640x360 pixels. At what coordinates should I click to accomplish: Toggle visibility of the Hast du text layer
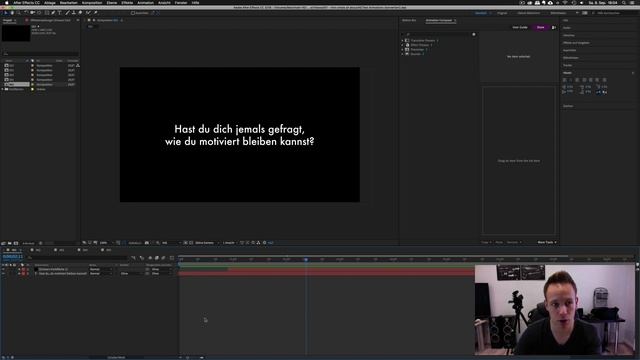3,273
